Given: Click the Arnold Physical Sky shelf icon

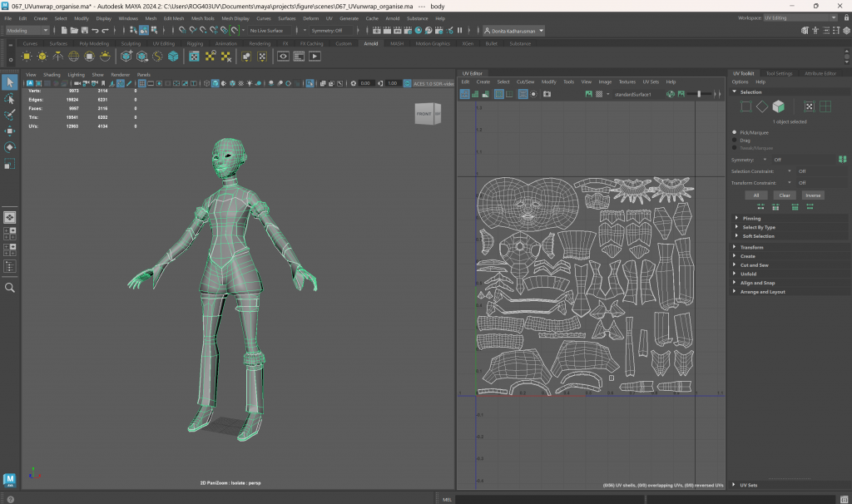Looking at the screenshot, I should (105, 57).
